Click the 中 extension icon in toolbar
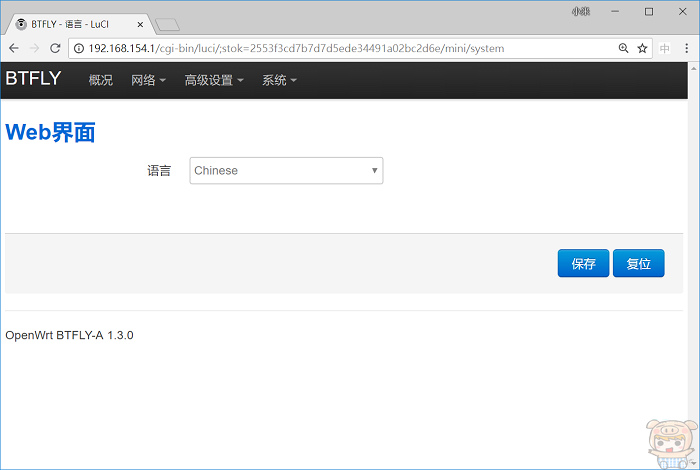Viewport: 700px width, 470px height. pyautogui.click(x=664, y=48)
